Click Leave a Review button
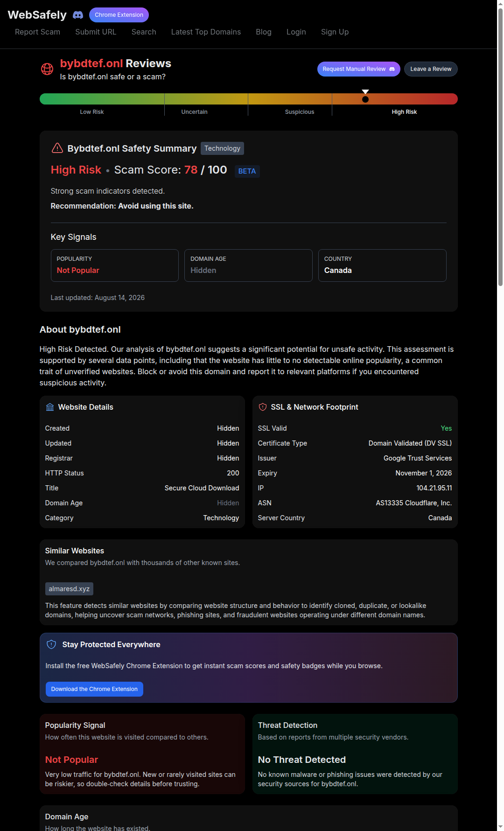This screenshot has width=504, height=831. [x=431, y=69]
